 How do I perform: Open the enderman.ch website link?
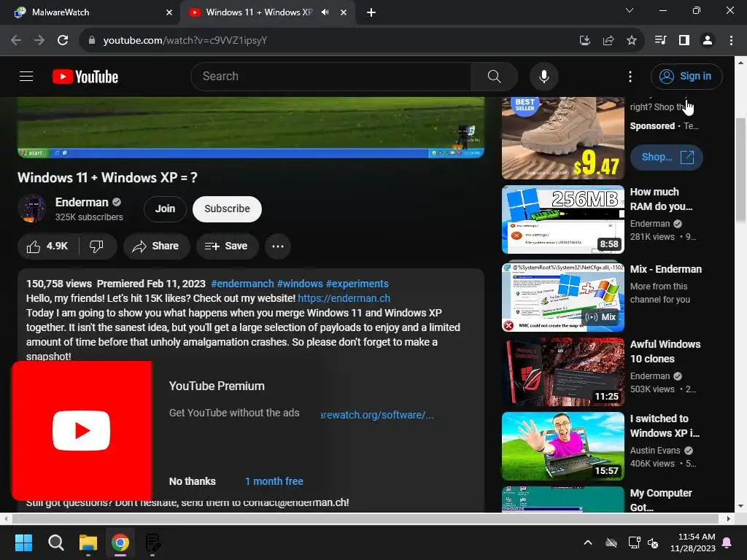pyautogui.click(x=344, y=298)
